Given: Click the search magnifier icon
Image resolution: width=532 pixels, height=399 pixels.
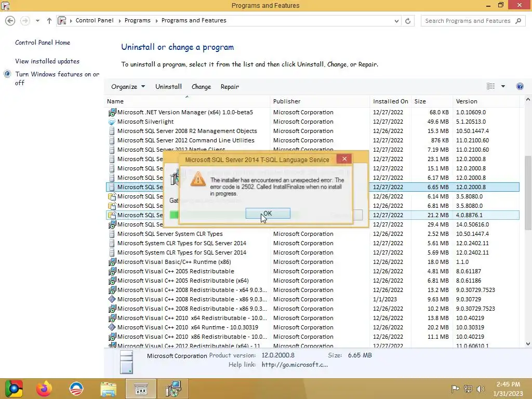Looking at the screenshot, I should click(518, 21).
